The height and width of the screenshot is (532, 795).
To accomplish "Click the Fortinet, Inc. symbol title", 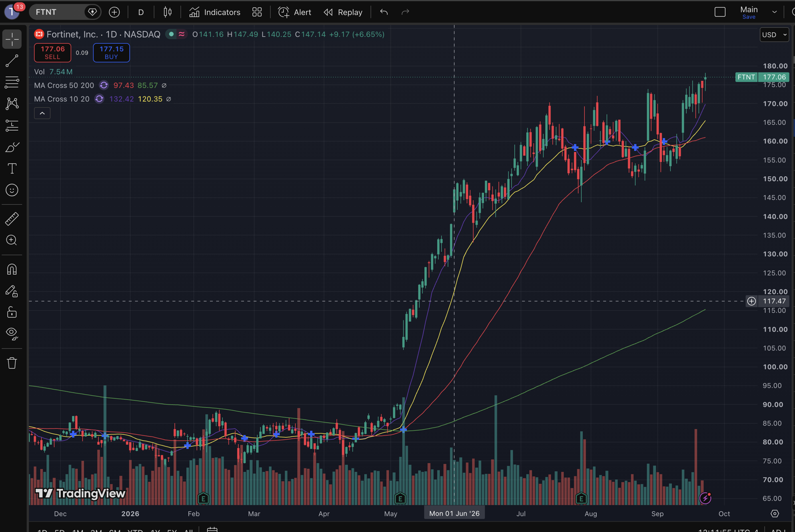I will pos(72,34).
